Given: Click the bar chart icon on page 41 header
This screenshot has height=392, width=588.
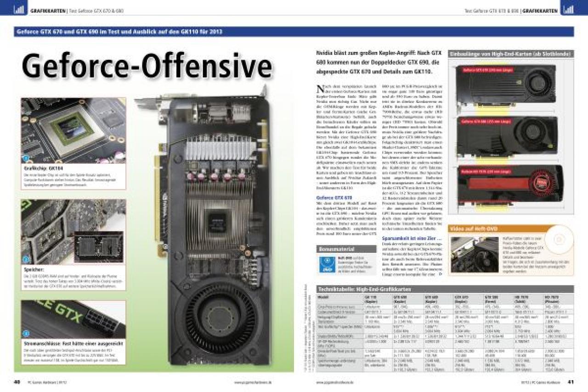Looking at the screenshot, I should tap(568, 8).
